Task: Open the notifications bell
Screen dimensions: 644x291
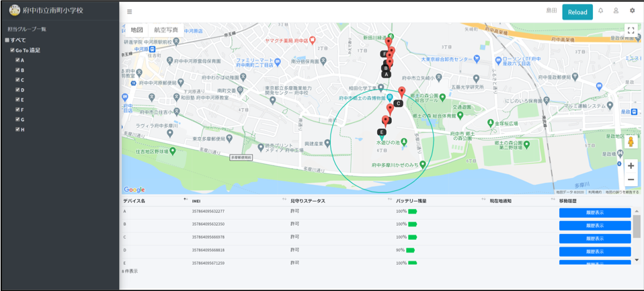Action: coord(601,11)
